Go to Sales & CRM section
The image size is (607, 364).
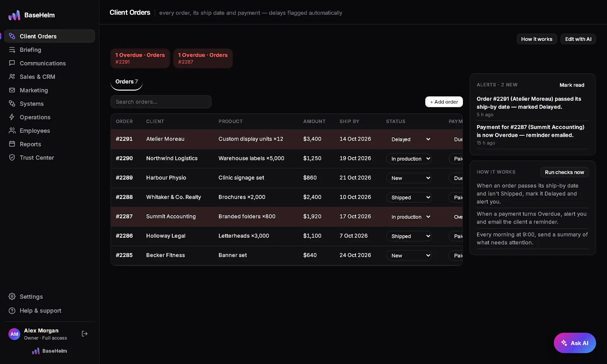pyautogui.click(x=49, y=77)
